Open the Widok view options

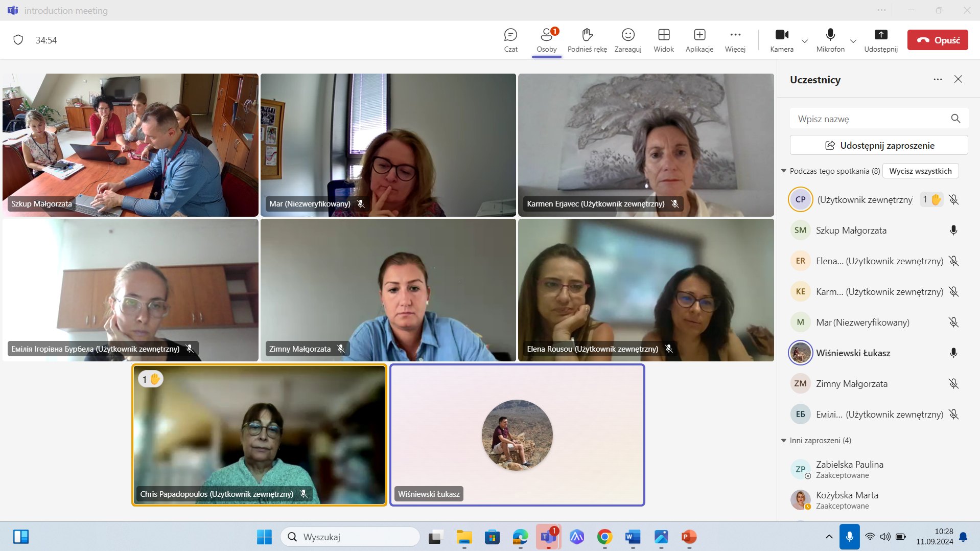(663, 40)
